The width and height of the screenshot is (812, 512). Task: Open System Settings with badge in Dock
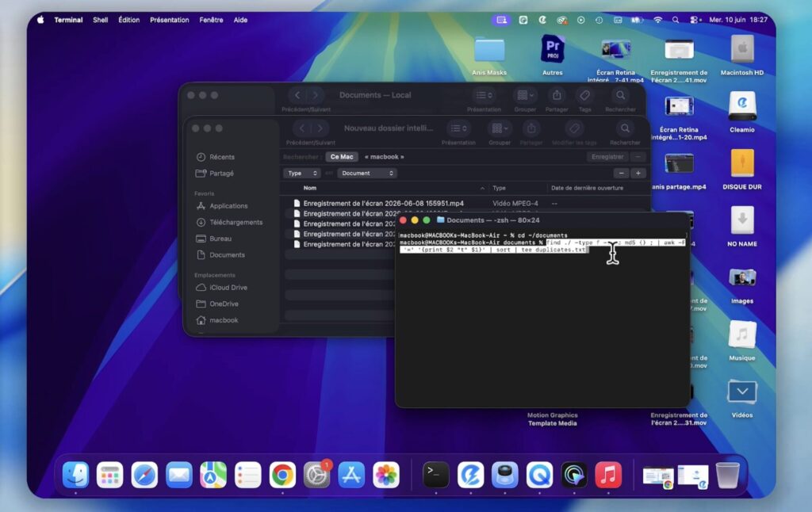[x=317, y=475]
